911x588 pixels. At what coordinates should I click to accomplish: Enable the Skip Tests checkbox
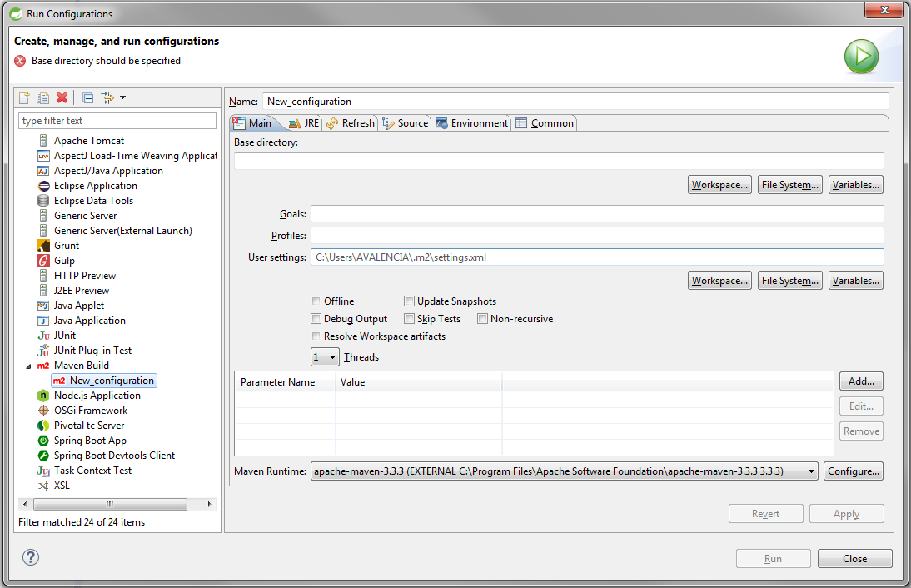409,318
